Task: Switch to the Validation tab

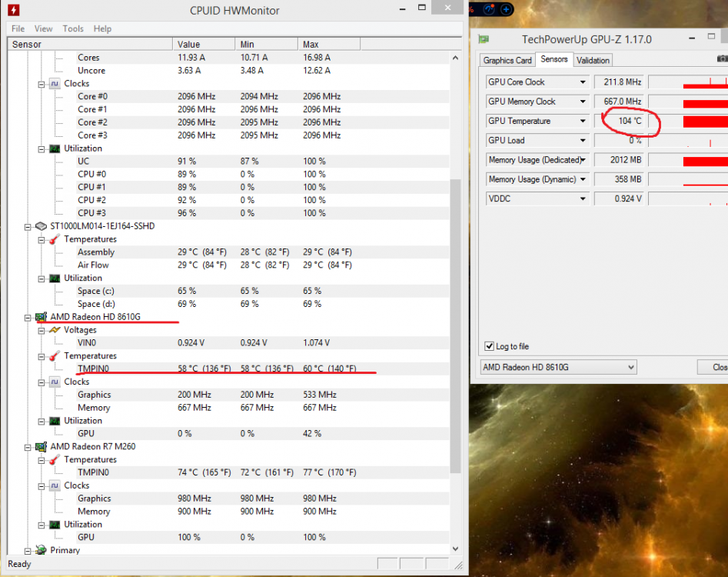Action: point(593,60)
